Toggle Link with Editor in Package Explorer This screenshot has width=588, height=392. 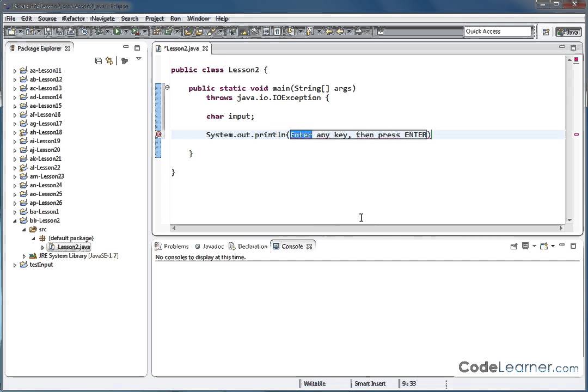tap(109, 61)
